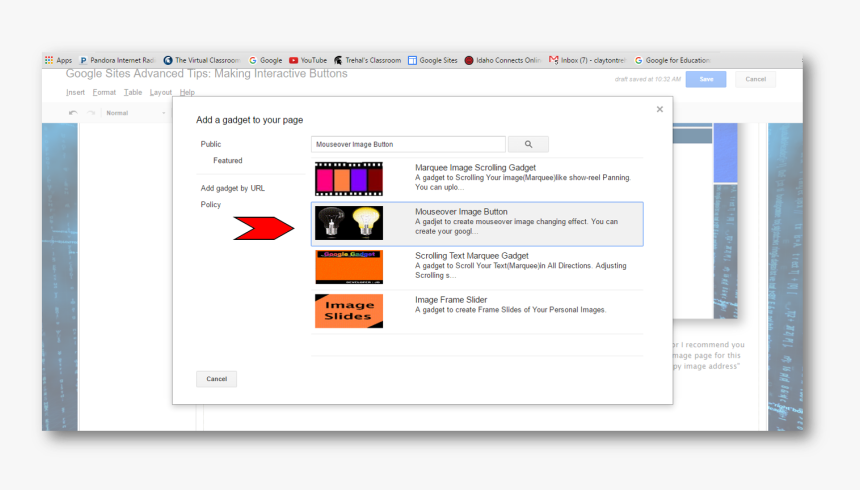Click the gadget search text field

(408, 144)
